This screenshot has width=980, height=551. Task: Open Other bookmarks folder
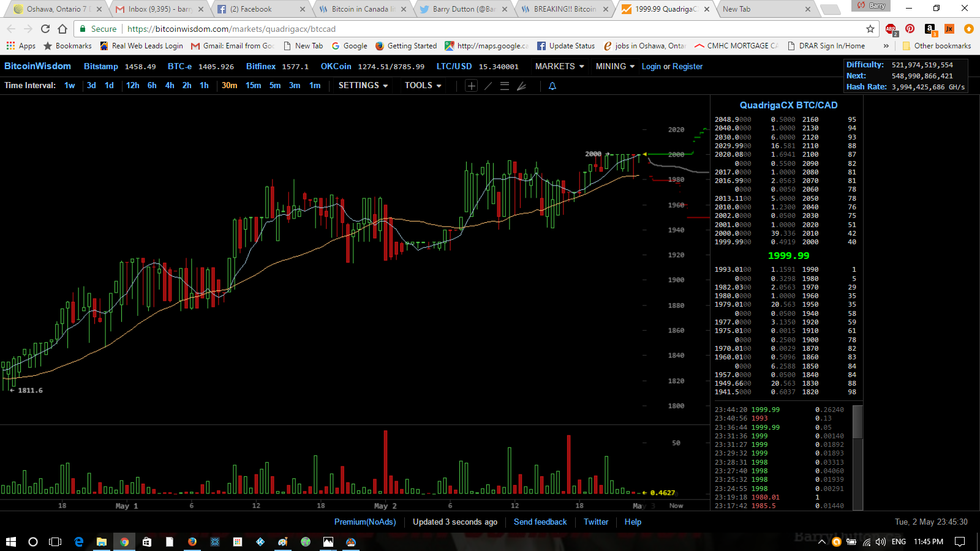[937, 46]
